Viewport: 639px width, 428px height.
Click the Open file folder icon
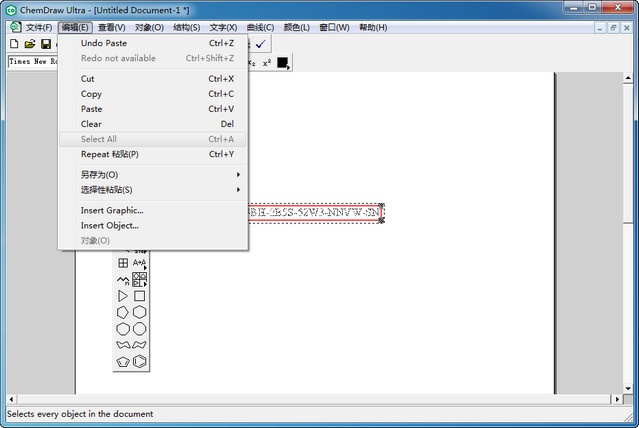tap(30, 44)
